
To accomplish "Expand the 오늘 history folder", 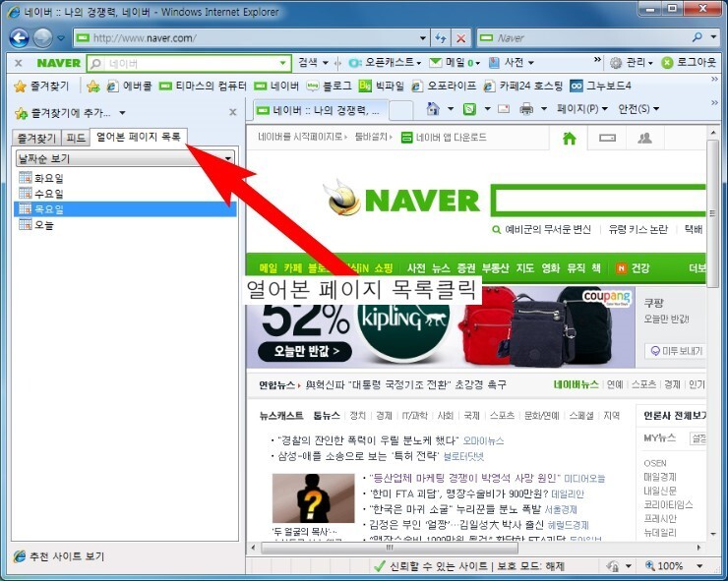I will pos(36,225).
